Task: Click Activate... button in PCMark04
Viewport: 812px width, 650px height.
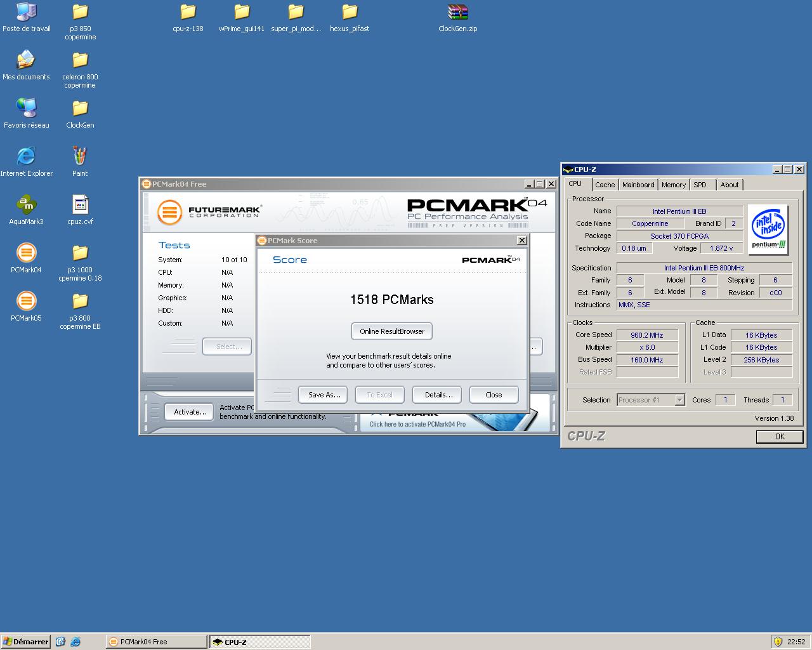Action: pos(190,412)
